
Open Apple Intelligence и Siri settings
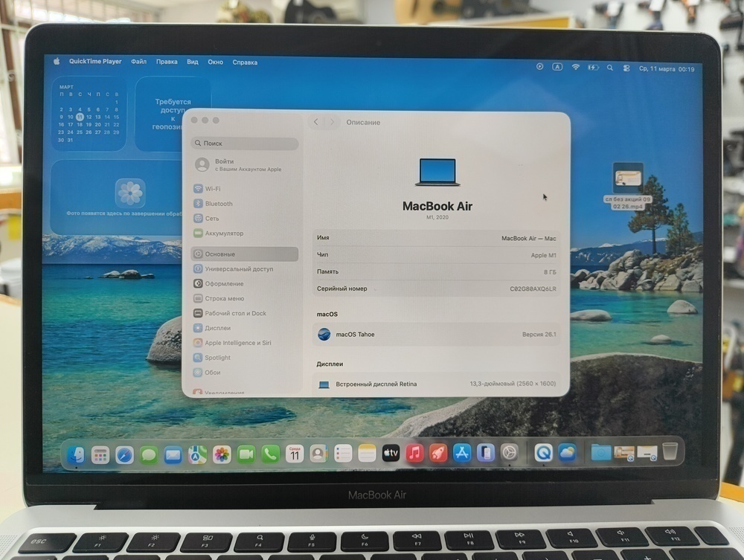point(238,343)
